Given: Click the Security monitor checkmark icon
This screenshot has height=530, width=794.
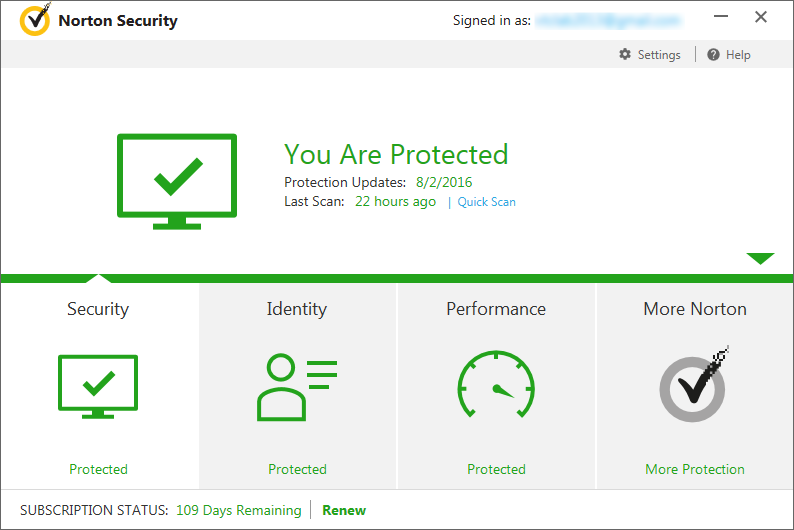Looking at the screenshot, I should tap(98, 387).
